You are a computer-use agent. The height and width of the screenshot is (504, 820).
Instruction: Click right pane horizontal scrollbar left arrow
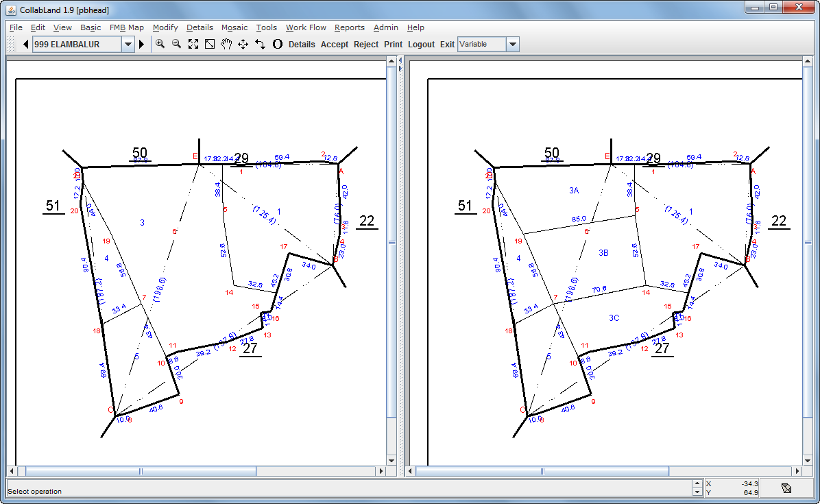pyautogui.click(x=411, y=471)
